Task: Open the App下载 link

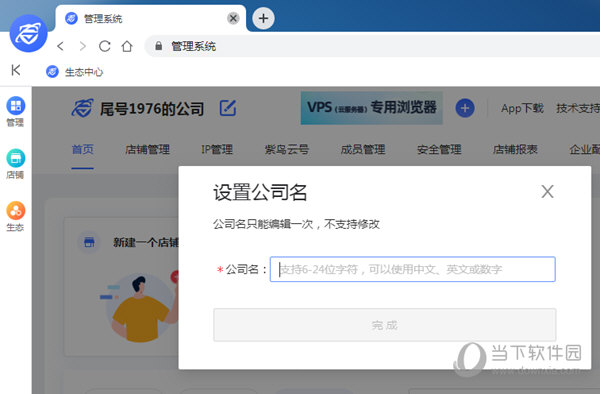Action: [522, 108]
